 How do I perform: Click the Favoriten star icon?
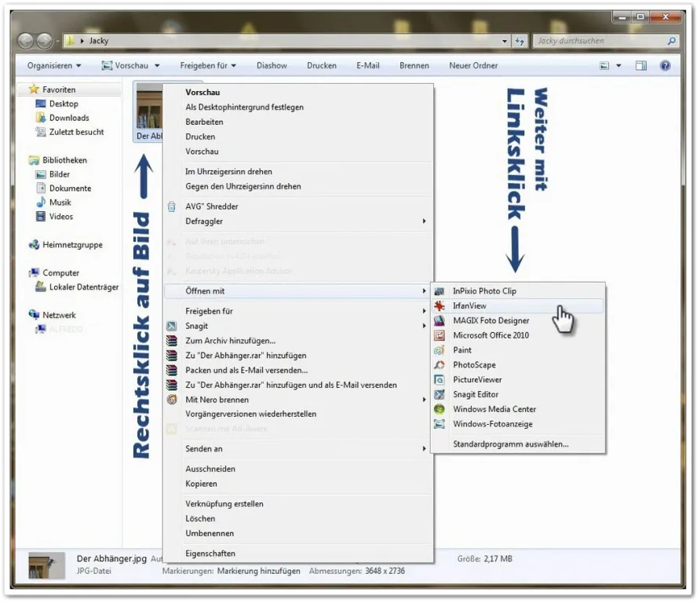34,90
